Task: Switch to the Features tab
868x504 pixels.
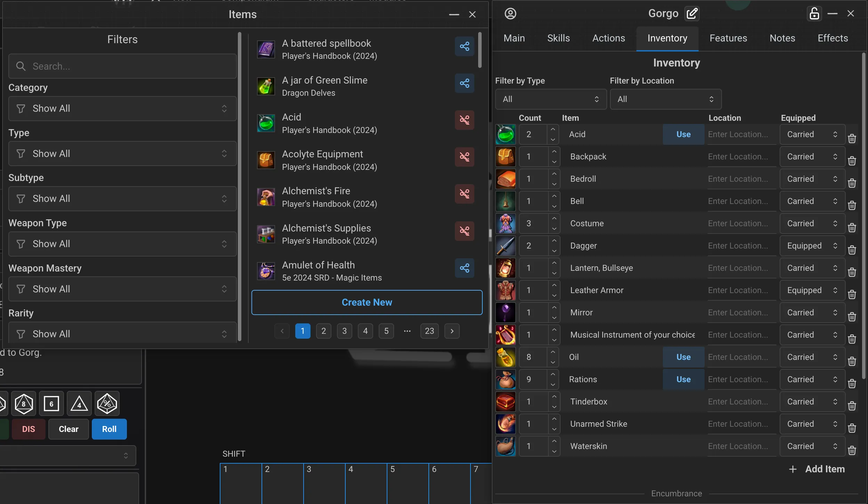Action: (x=728, y=38)
